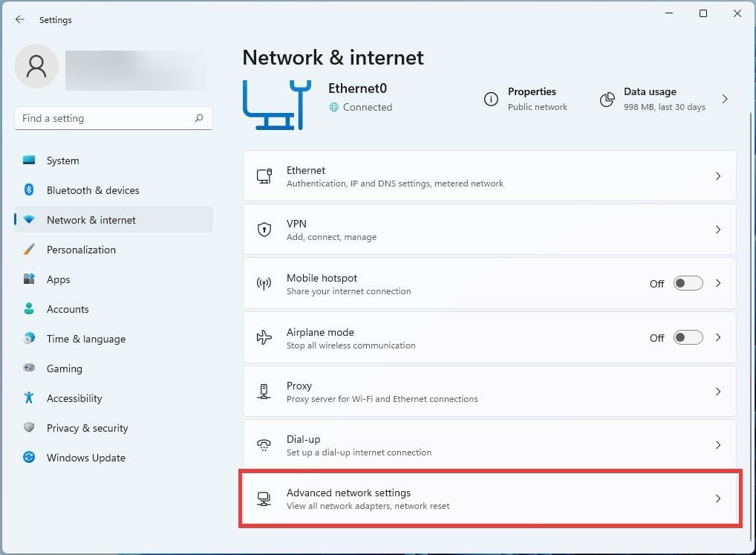The height and width of the screenshot is (555, 756).
Task: Open Ethernet settings via its chevron
Action: click(x=718, y=176)
